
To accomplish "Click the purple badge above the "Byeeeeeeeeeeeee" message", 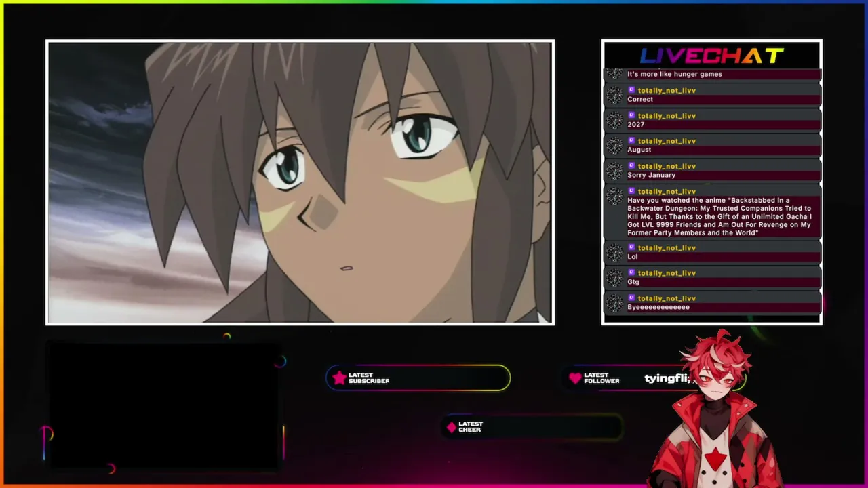I will (x=631, y=298).
